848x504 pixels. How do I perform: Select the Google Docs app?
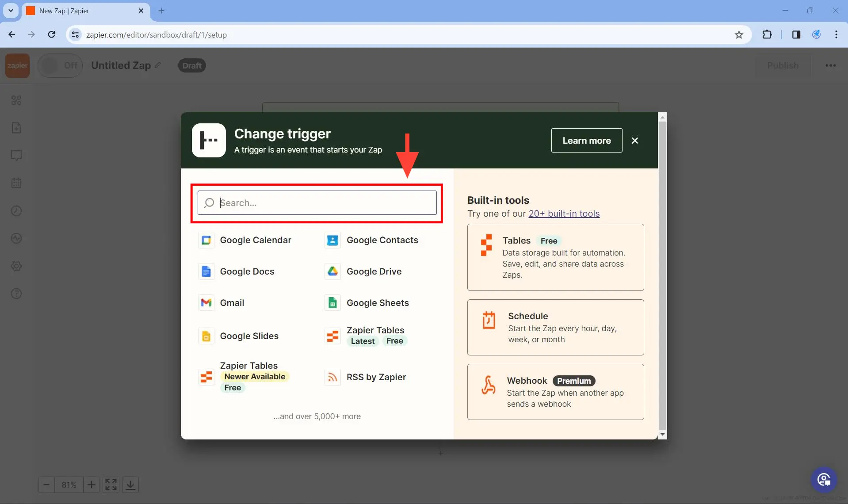(237, 271)
